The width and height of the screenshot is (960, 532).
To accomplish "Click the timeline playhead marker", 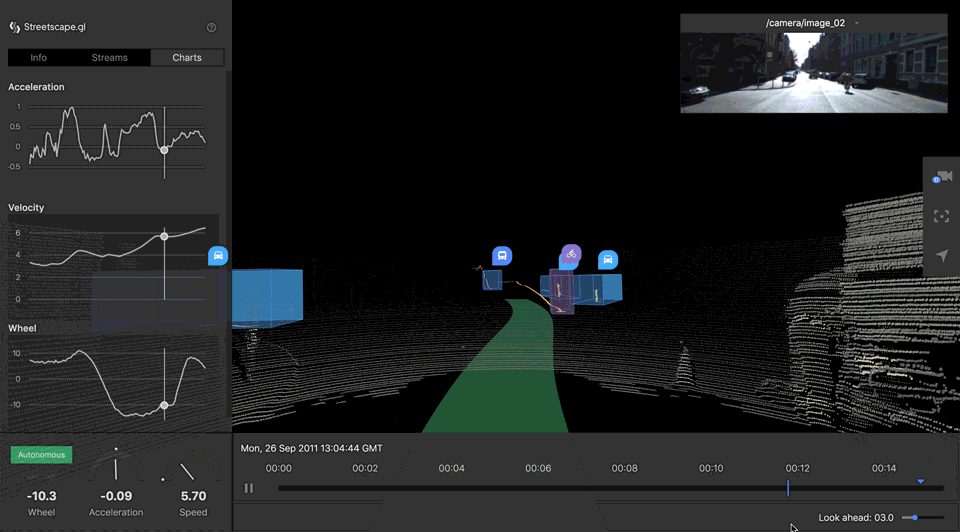I will [788, 488].
